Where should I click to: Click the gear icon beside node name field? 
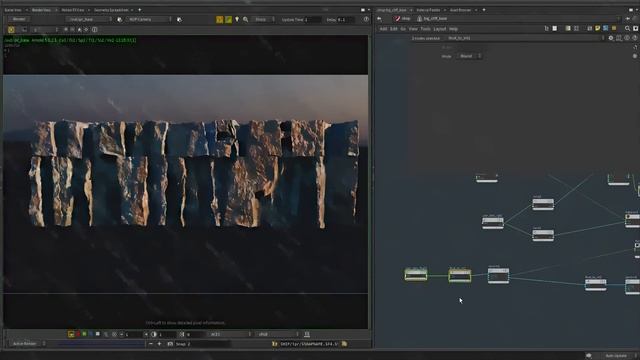[611, 38]
